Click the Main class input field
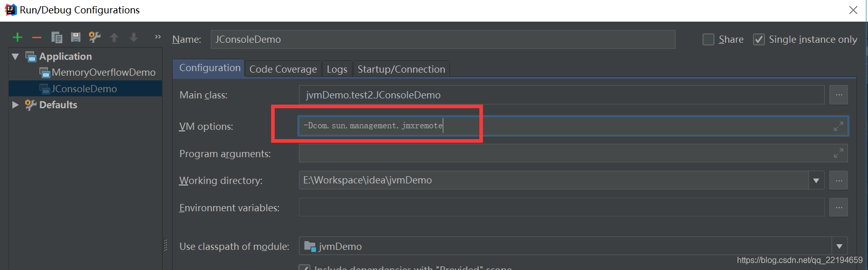The width and height of the screenshot is (868, 270). (x=562, y=95)
